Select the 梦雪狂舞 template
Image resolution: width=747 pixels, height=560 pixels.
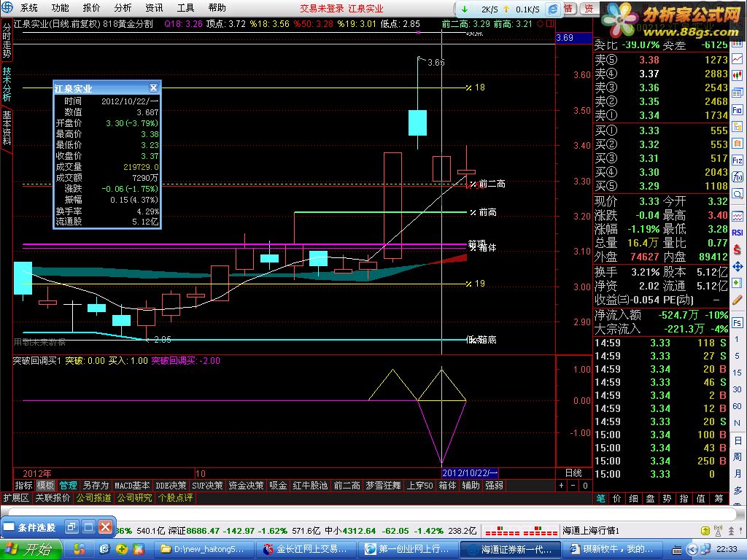pos(383,485)
